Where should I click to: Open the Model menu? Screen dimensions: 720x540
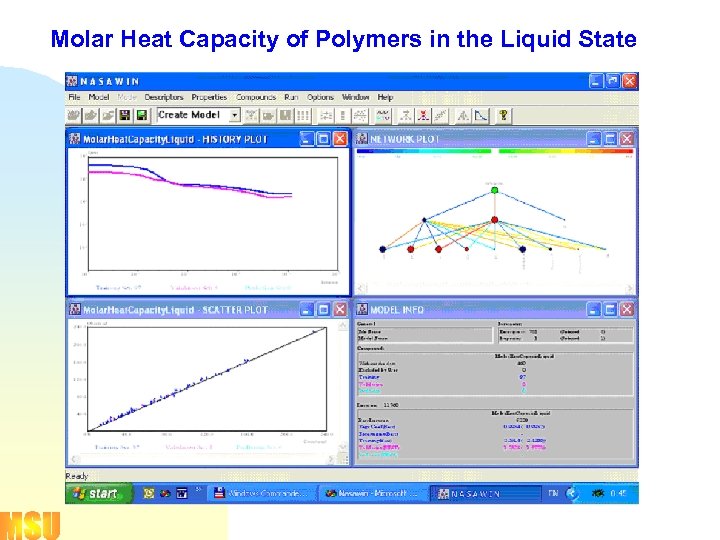pyautogui.click(x=99, y=97)
